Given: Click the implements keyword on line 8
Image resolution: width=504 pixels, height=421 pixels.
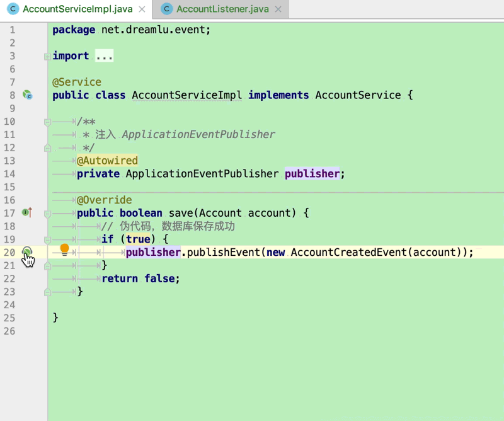Looking at the screenshot, I should pos(278,95).
